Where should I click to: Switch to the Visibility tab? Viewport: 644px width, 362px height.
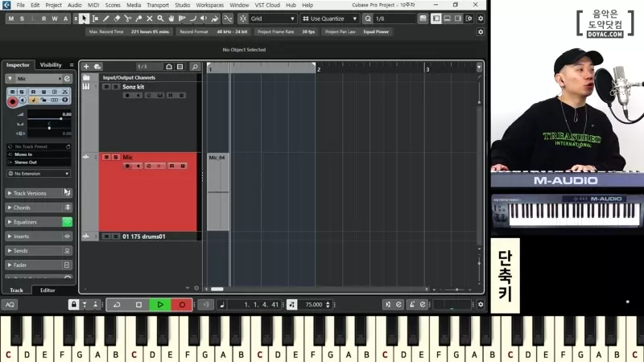(x=51, y=65)
